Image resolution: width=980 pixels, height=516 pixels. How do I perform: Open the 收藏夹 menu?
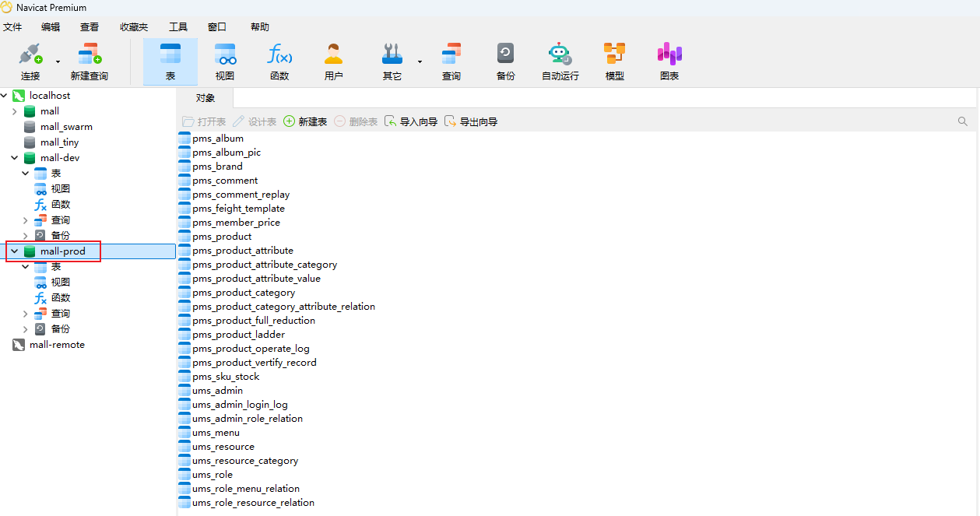134,26
